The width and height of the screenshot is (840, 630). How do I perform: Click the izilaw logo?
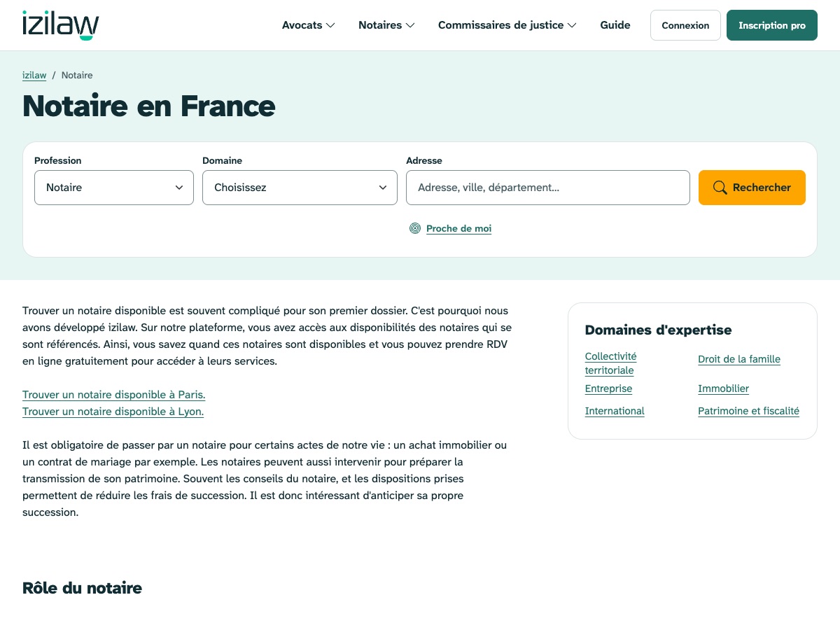point(61,25)
